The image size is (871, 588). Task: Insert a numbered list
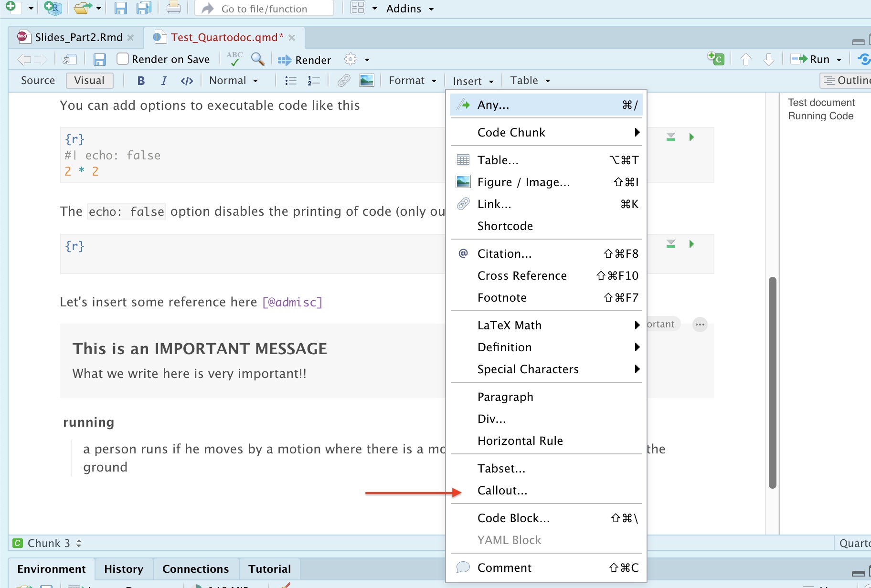point(314,81)
